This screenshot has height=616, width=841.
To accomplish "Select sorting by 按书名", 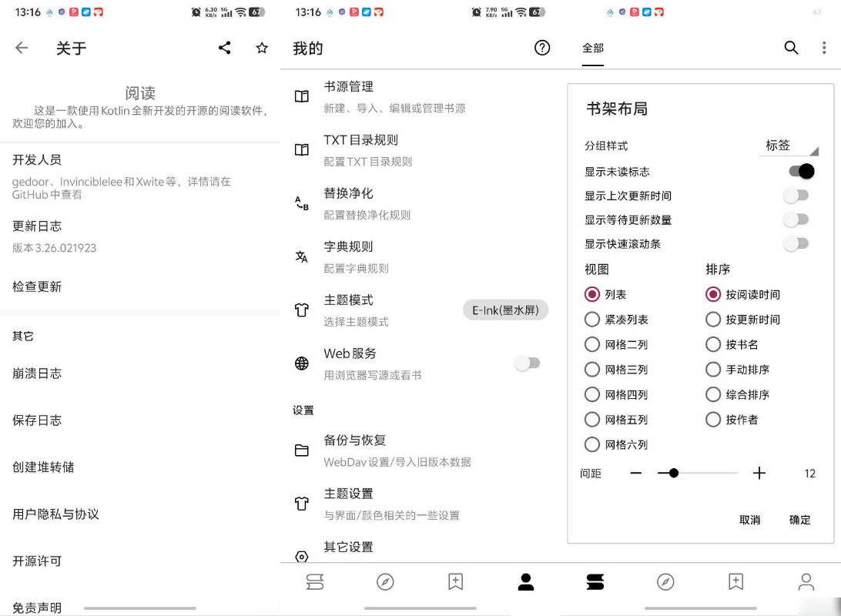I will pos(713,344).
